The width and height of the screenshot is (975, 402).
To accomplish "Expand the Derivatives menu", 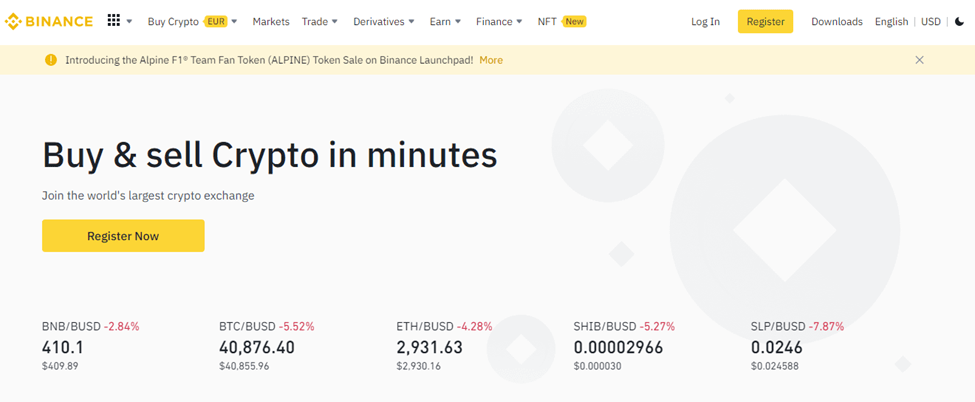I will click(x=384, y=21).
